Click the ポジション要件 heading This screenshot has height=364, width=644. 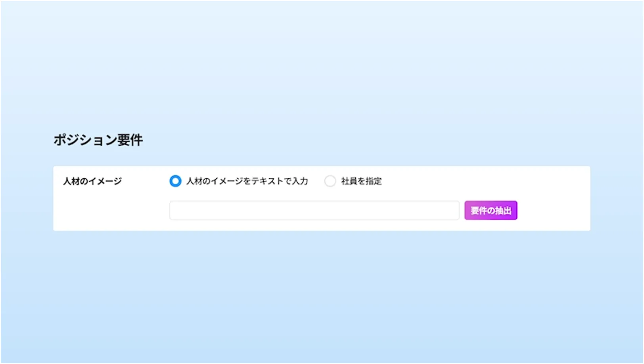(x=98, y=140)
